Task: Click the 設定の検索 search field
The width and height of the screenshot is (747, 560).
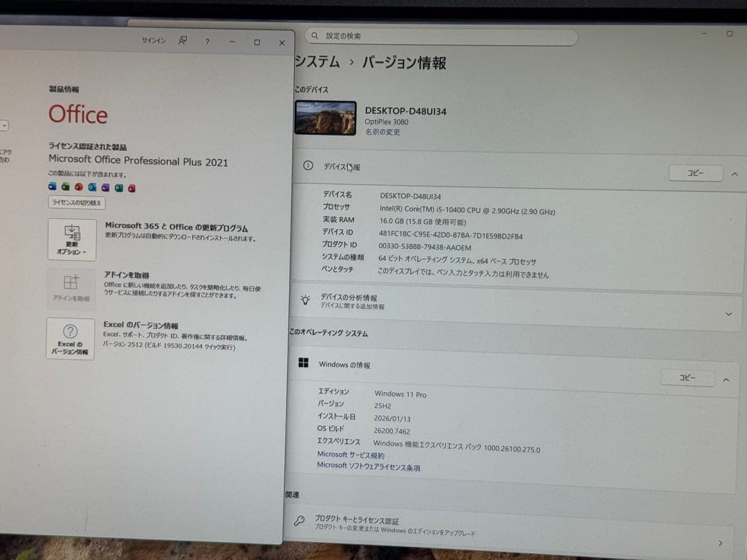Action: [443, 35]
